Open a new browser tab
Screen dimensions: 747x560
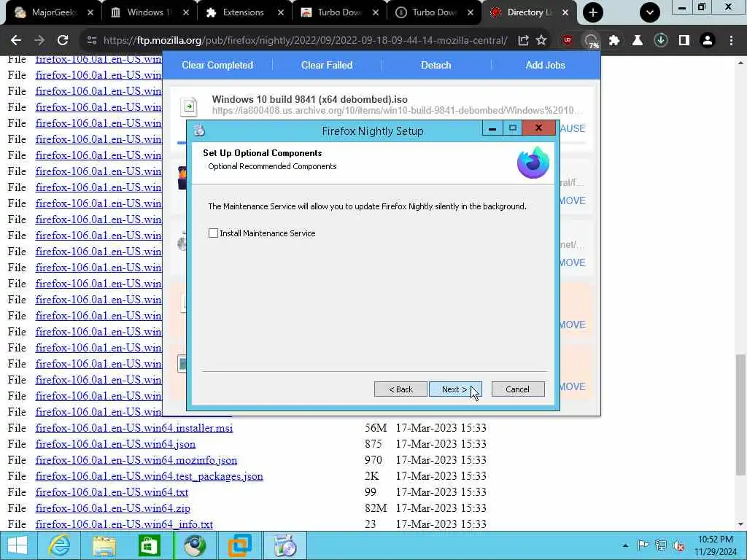[x=593, y=12]
